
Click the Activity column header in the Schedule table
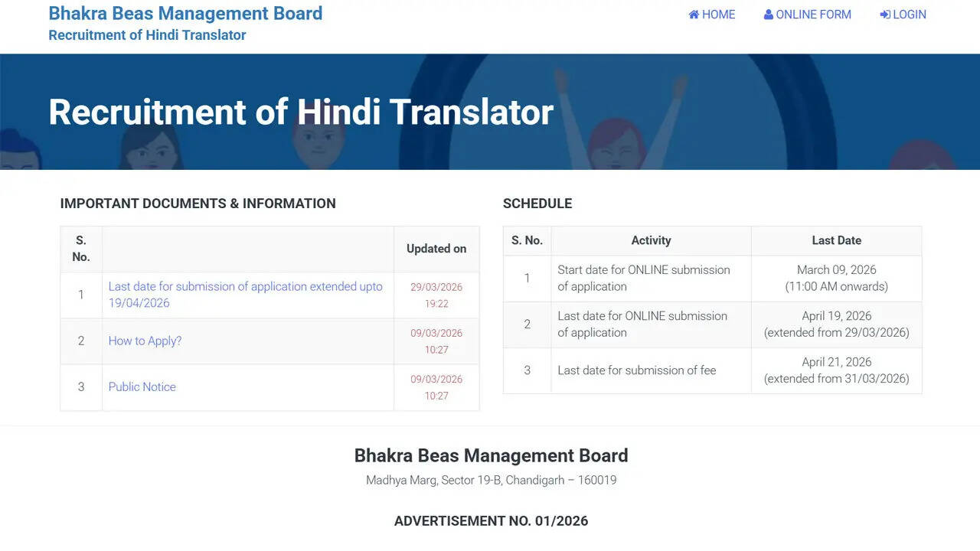651,240
